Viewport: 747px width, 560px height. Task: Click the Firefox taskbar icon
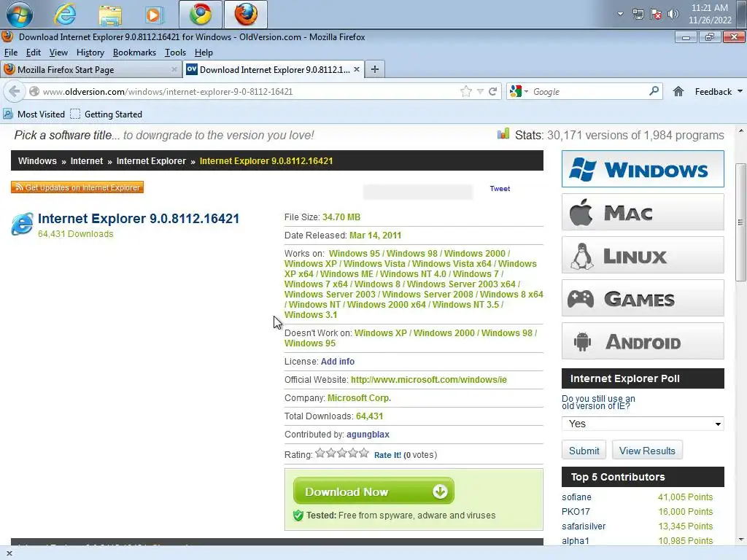245,15
